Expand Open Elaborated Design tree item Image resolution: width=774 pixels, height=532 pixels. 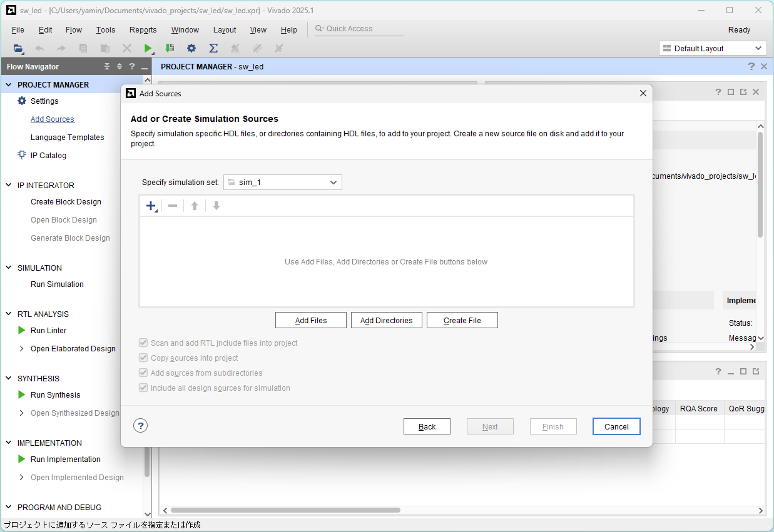pyautogui.click(x=22, y=349)
